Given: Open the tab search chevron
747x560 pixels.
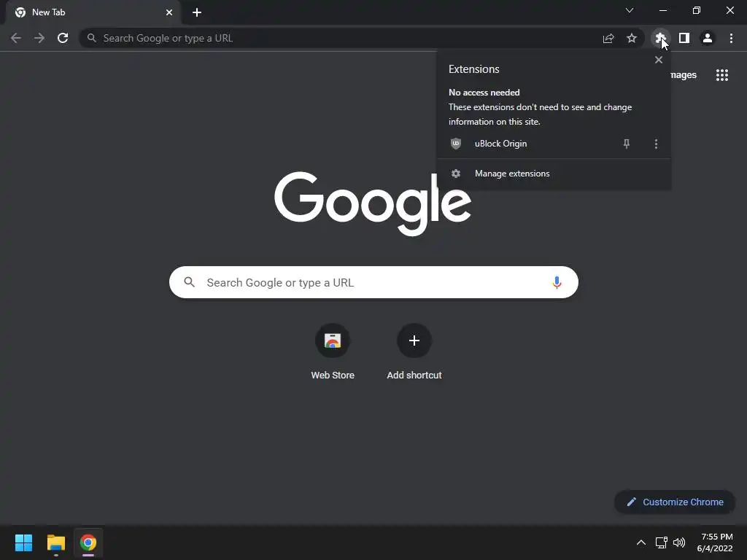Looking at the screenshot, I should 630,10.
